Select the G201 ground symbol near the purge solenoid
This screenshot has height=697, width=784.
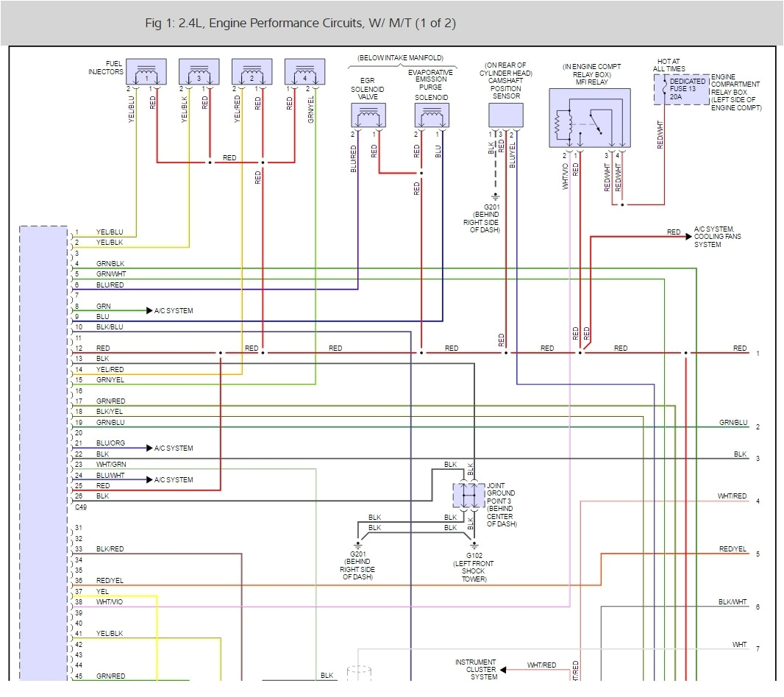pos(497,196)
